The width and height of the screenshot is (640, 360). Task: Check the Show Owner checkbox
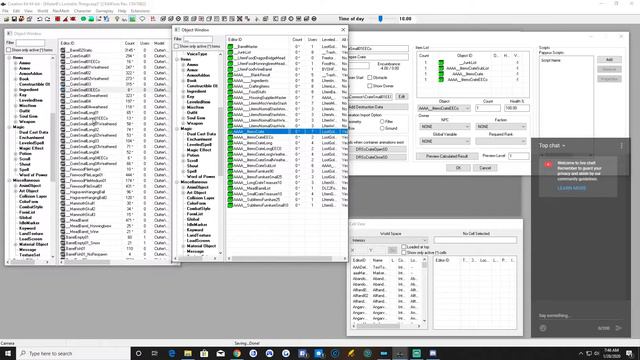coord(369,86)
